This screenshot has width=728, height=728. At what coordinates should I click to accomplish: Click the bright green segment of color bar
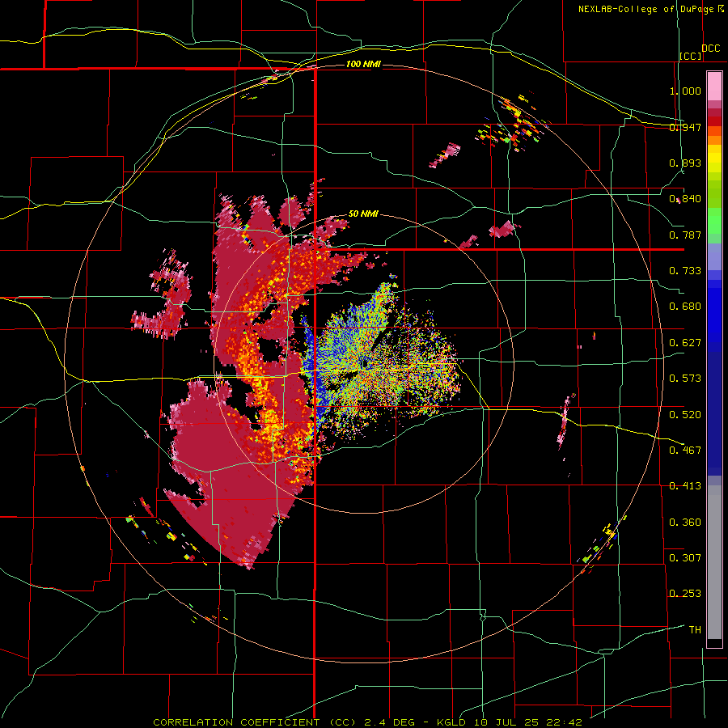coord(714,221)
